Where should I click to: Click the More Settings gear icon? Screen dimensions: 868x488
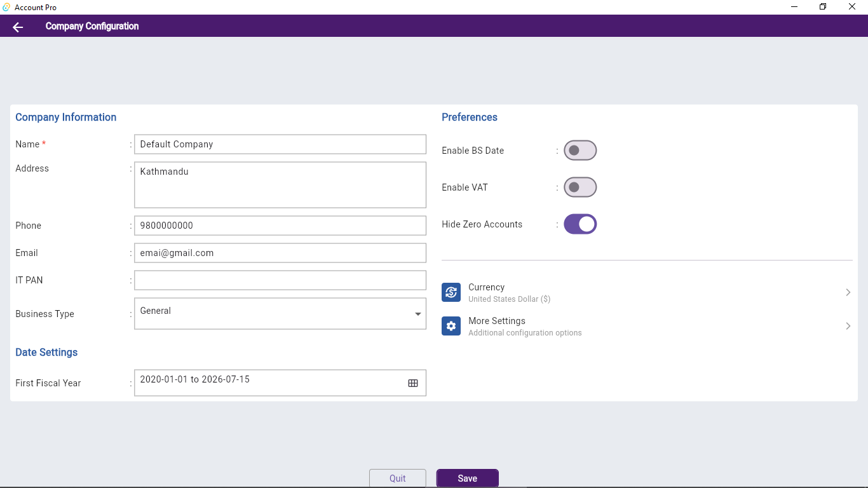(x=451, y=326)
